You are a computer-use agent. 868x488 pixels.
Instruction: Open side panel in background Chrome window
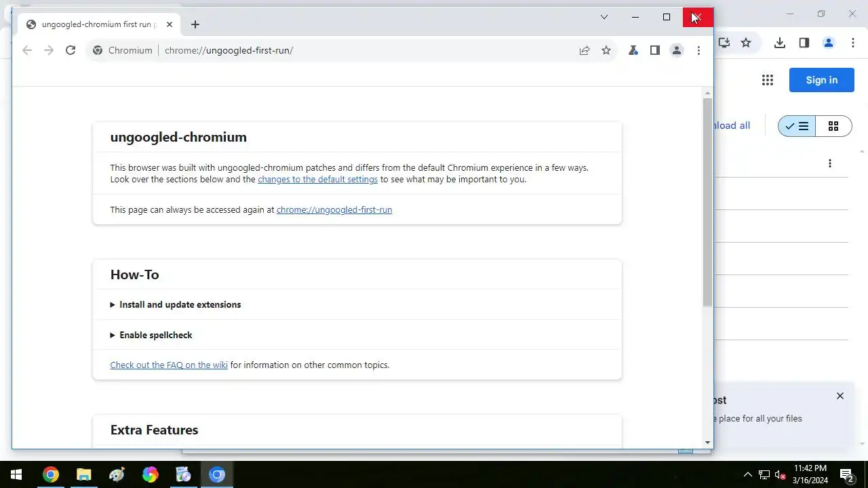(804, 43)
